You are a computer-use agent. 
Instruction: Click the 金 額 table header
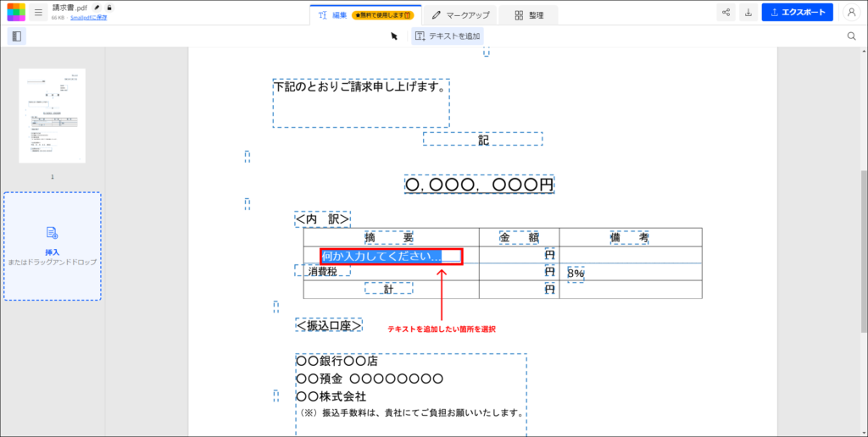(520, 237)
